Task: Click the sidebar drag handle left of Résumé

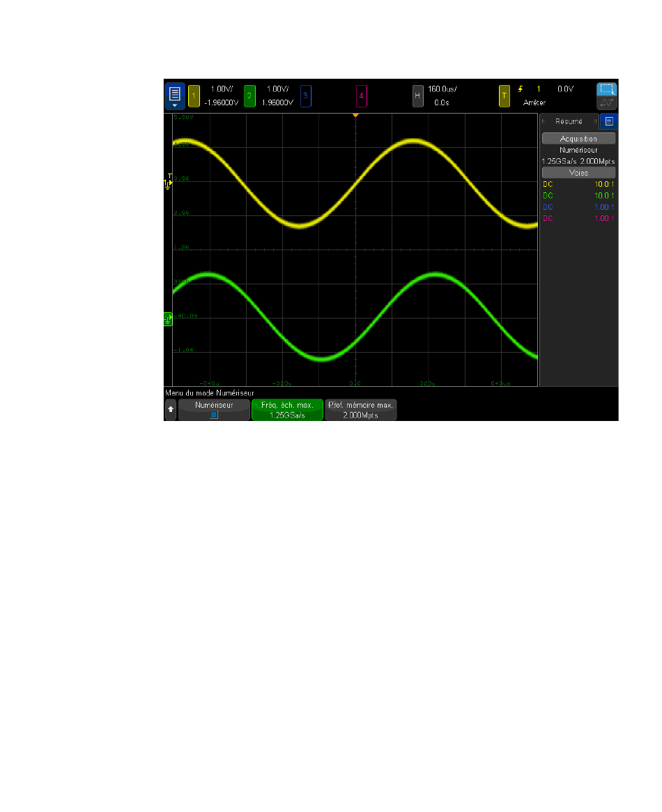Action: pyautogui.click(x=543, y=121)
